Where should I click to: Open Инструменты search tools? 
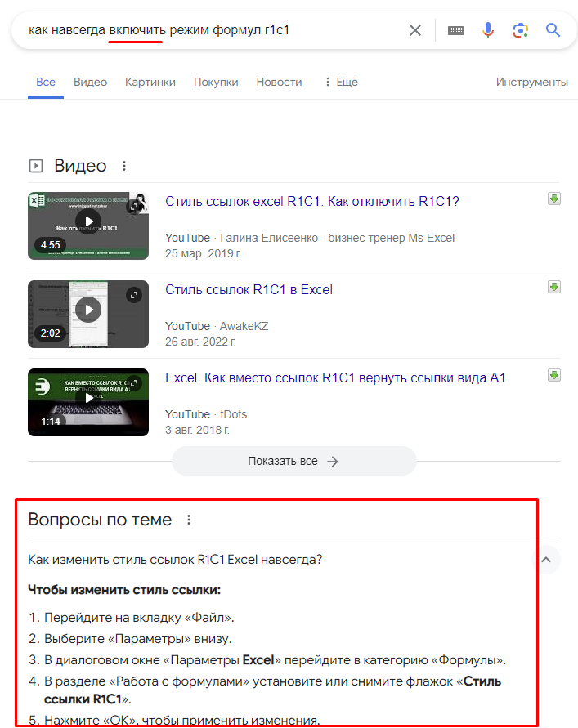click(531, 82)
